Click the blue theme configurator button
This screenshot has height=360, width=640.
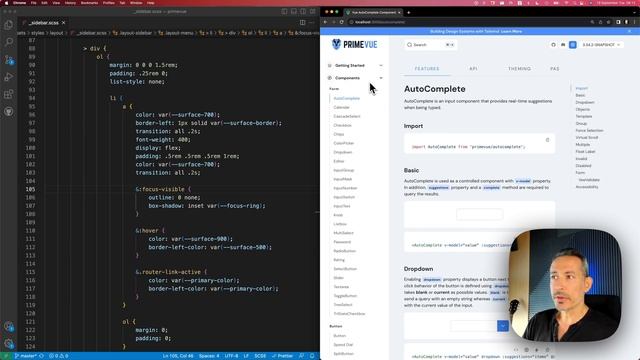click(573, 45)
